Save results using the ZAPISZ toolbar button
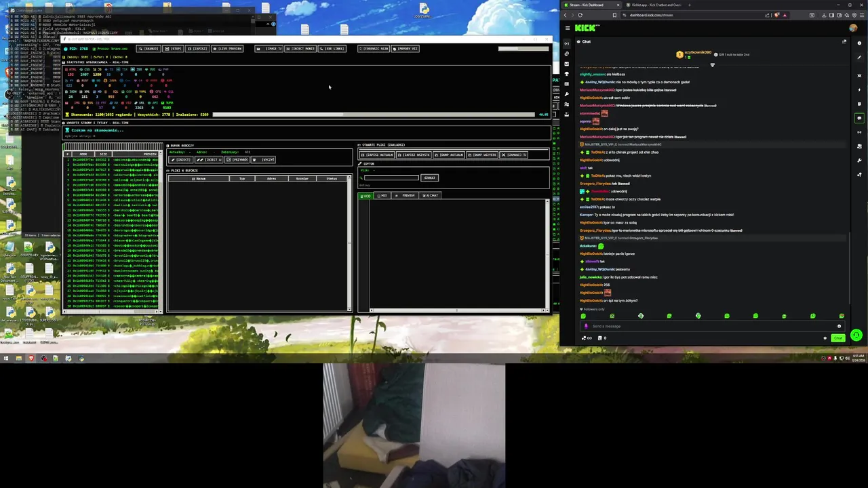Viewport: 868px width, 488px height. coord(197,49)
